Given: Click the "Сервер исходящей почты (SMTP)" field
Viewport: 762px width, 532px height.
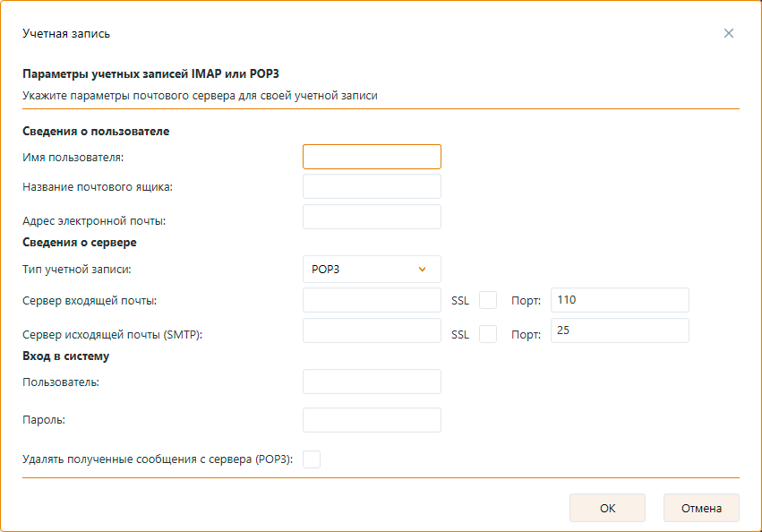Looking at the screenshot, I should [372, 330].
